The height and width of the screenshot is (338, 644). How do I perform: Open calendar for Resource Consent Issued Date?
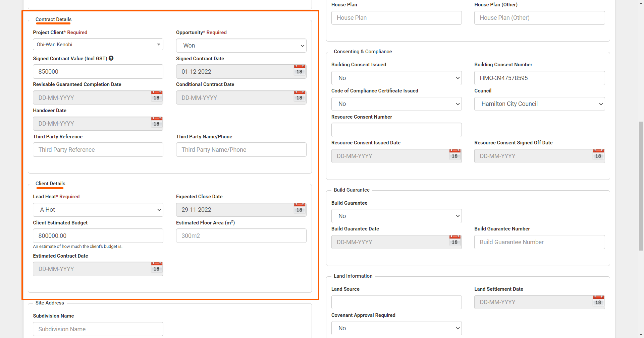point(454,155)
